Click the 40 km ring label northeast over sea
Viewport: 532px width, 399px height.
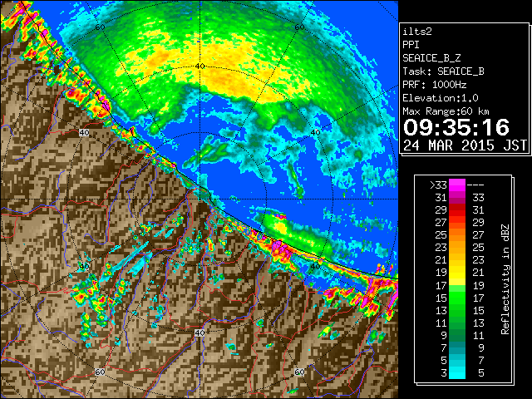[316, 132]
